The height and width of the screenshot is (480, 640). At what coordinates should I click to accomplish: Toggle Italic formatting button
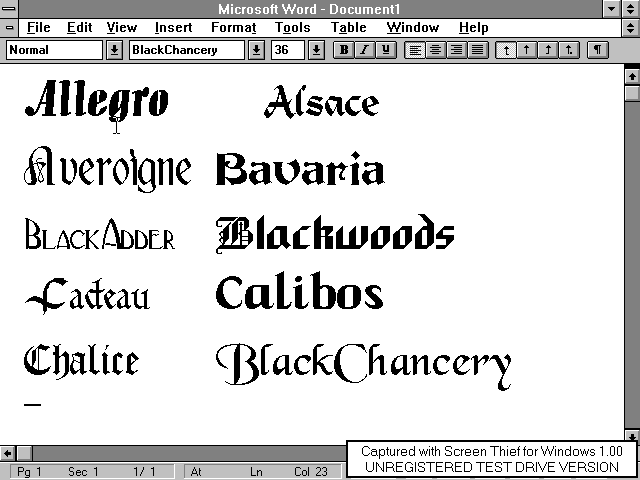[365, 49]
